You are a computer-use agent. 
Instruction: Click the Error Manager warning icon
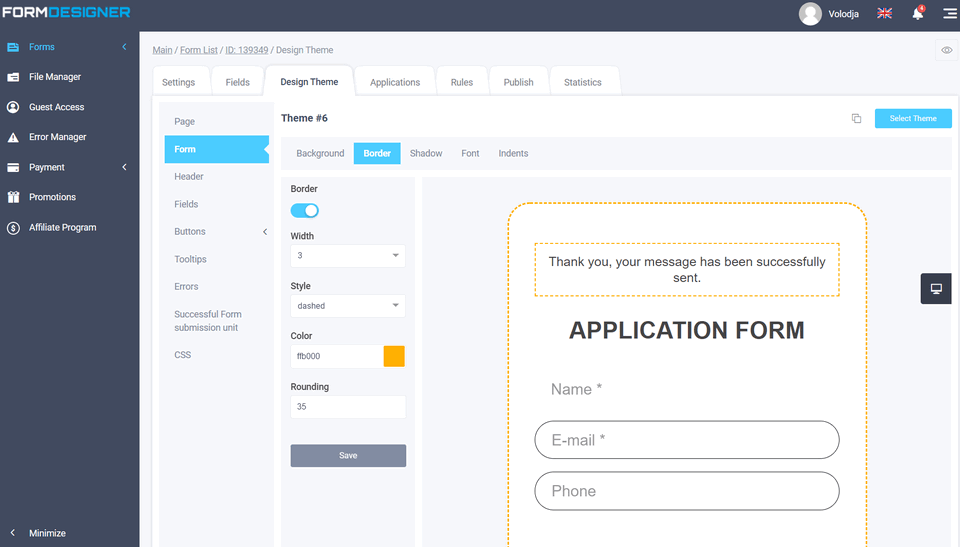13,137
